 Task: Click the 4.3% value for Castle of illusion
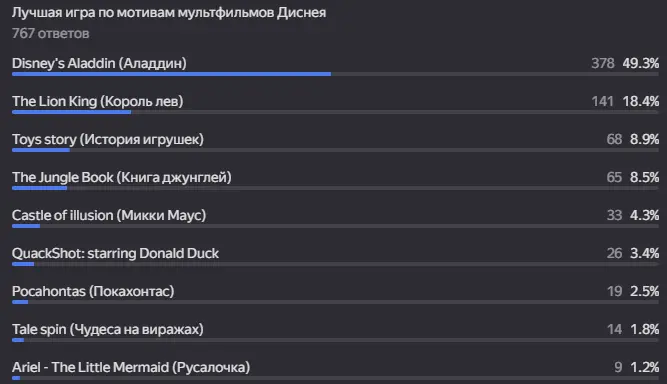[x=644, y=215]
